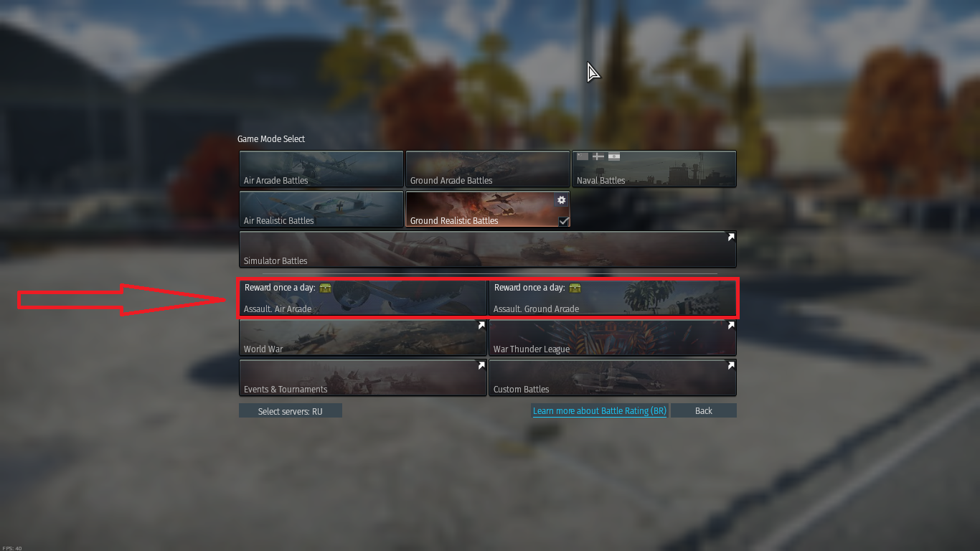This screenshot has width=980, height=551.
Task: Open the World War mode
Action: point(363,337)
